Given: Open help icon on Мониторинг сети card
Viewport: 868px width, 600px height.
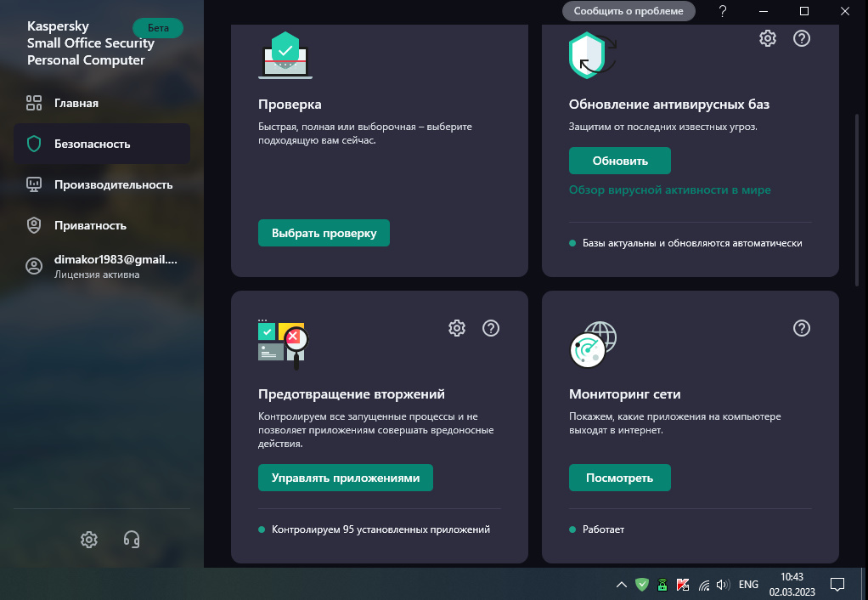Looking at the screenshot, I should [x=802, y=328].
